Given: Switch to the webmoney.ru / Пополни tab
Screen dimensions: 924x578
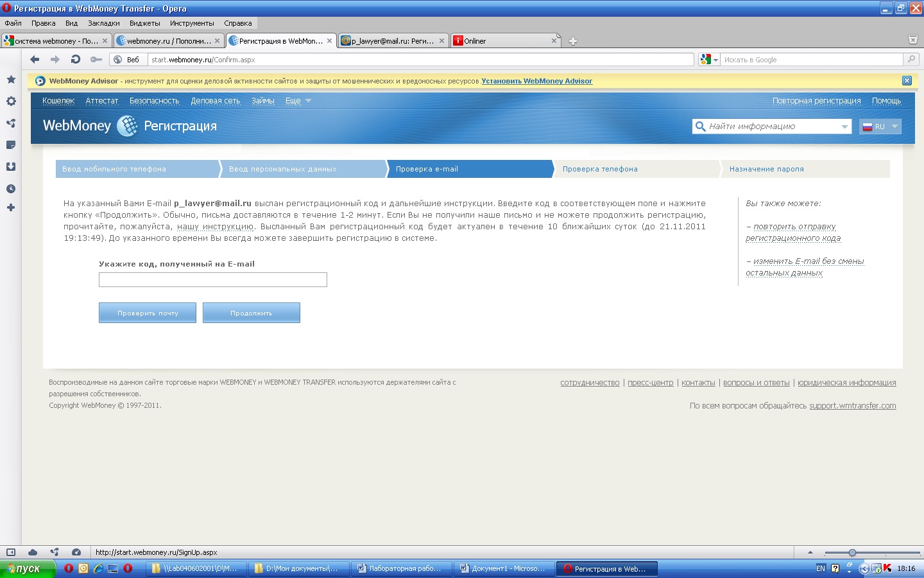Looking at the screenshot, I should coord(169,40).
